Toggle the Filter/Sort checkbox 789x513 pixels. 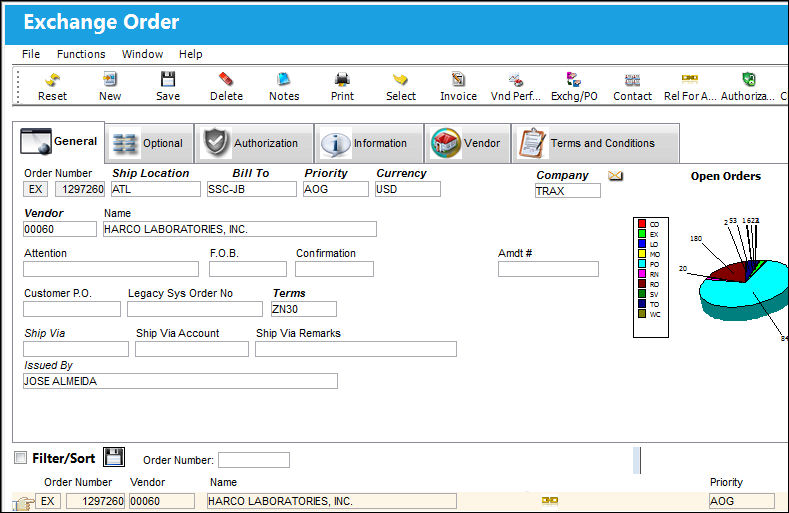[x=21, y=458]
